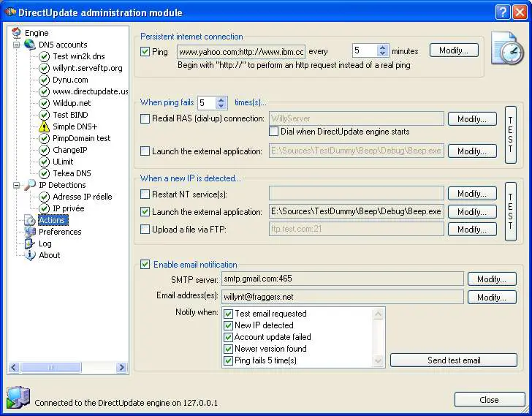Open the ChangeIP account entry
Image resolution: width=532 pixels, height=416 pixels.
[x=69, y=150]
